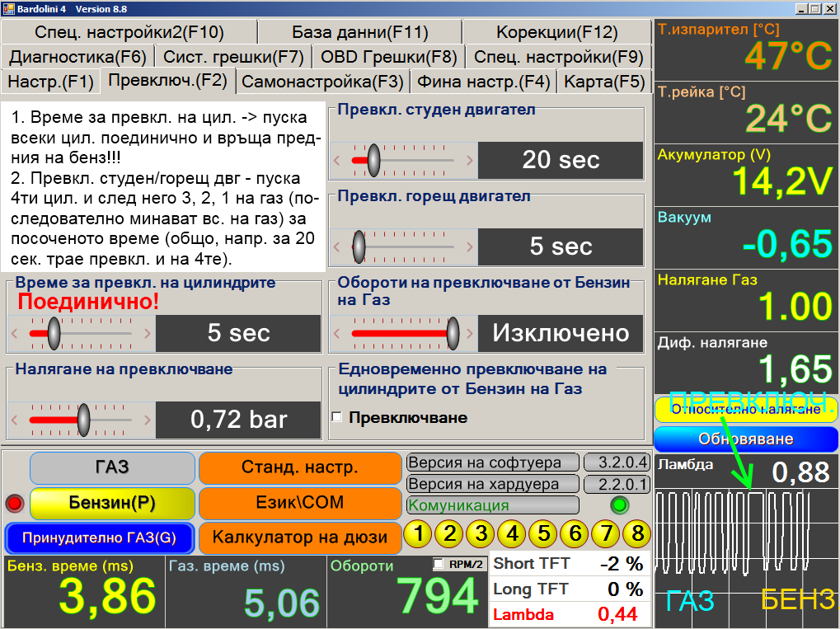Click injector cylinder 2 yellow indicator
This screenshot has height=629, width=840.
pyautogui.click(x=450, y=534)
